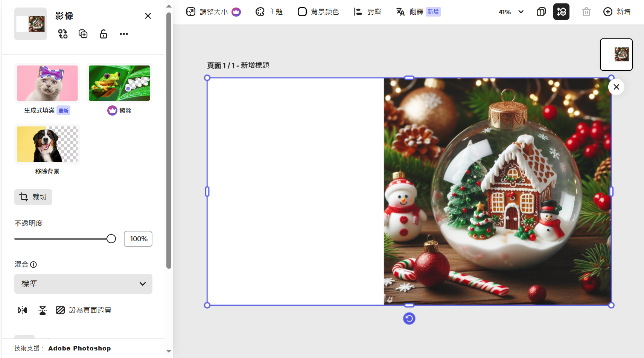Toggle the lock icon for image
This screenshot has height=358, width=644.
[x=104, y=34]
